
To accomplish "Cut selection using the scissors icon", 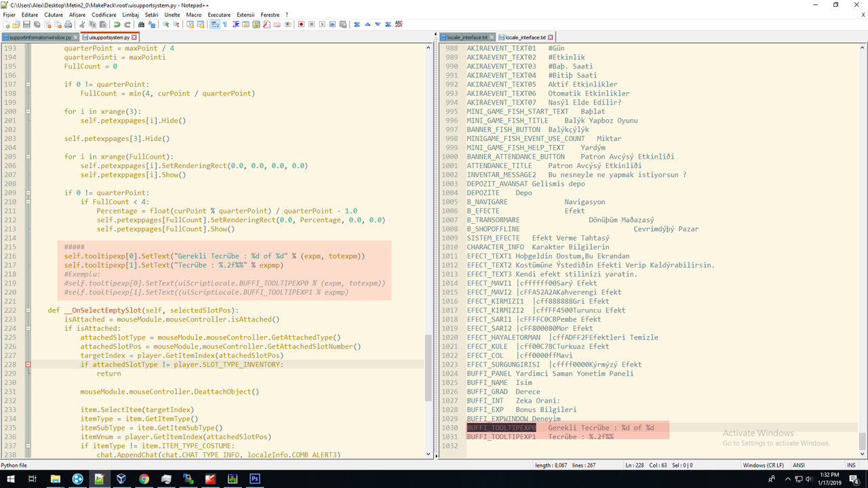I will 83,24.
